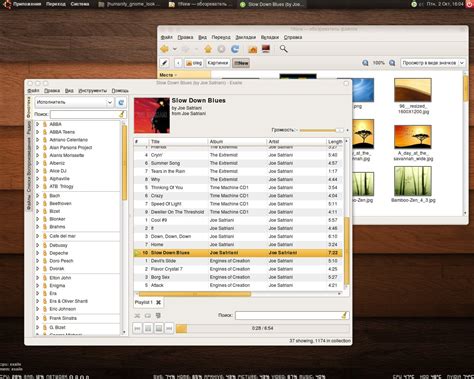Click the Back arrow in the file browser toolbar
This screenshot has width=474, height=379.
tap(165, 49)
